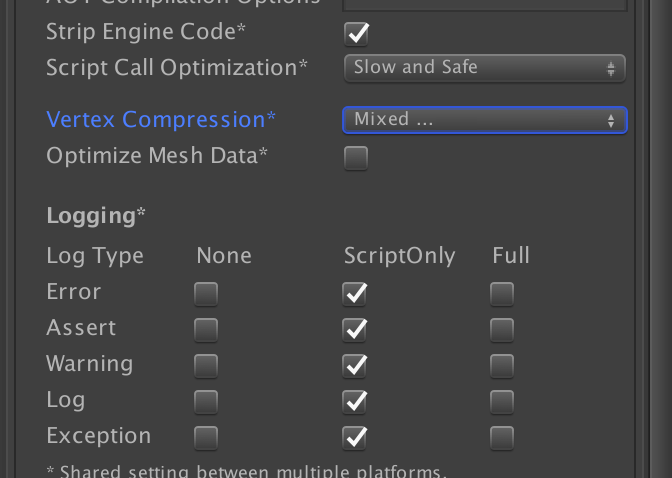Set Error logging to None

(x=206, y=294)
